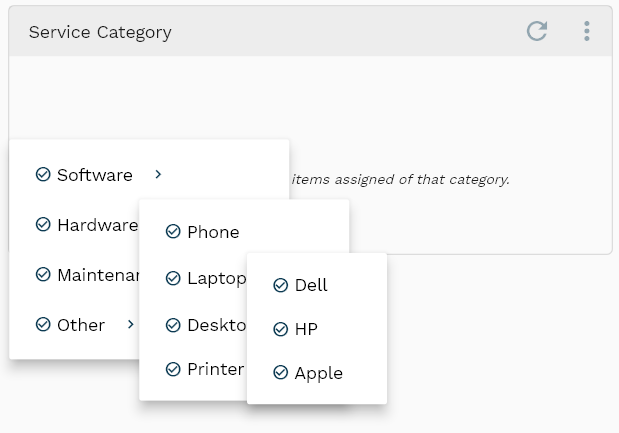Click the check-circle icon beside Printer
Image resolution: width=619 pixels, height=433 pixels.
(173, 369)
